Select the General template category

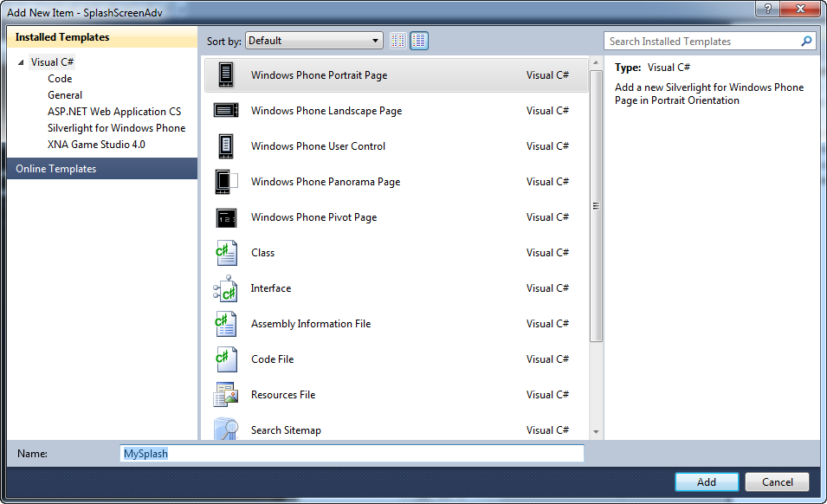point(65,95)
